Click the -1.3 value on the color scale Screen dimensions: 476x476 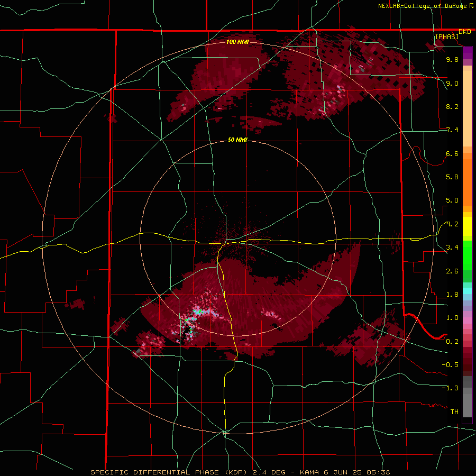pos(450,388)
